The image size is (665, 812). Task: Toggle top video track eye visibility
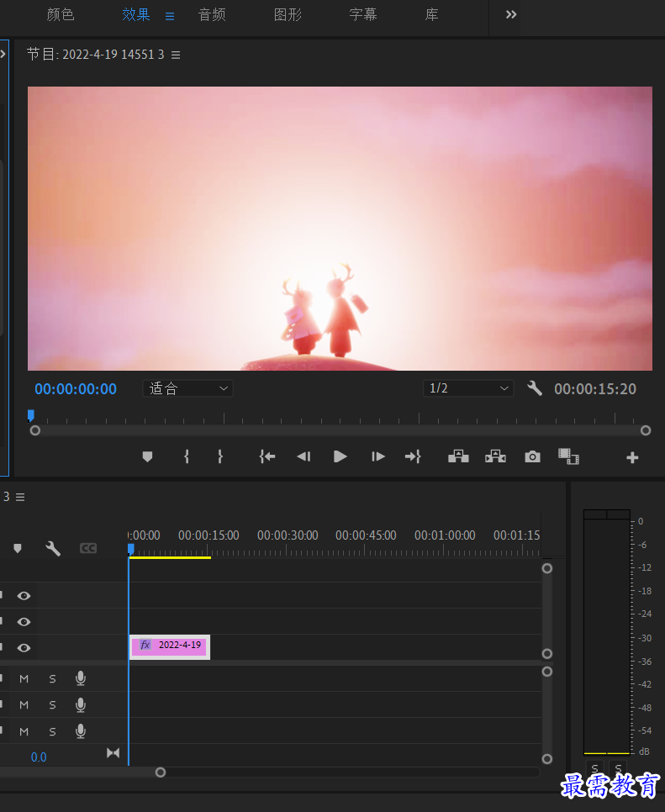pyautogui.click(x=24, y=596)
